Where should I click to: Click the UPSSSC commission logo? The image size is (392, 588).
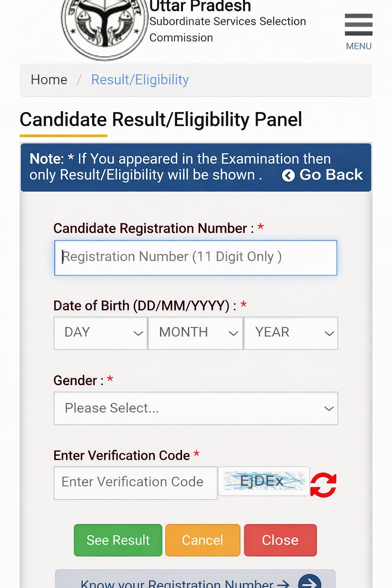tap(103, 23)
